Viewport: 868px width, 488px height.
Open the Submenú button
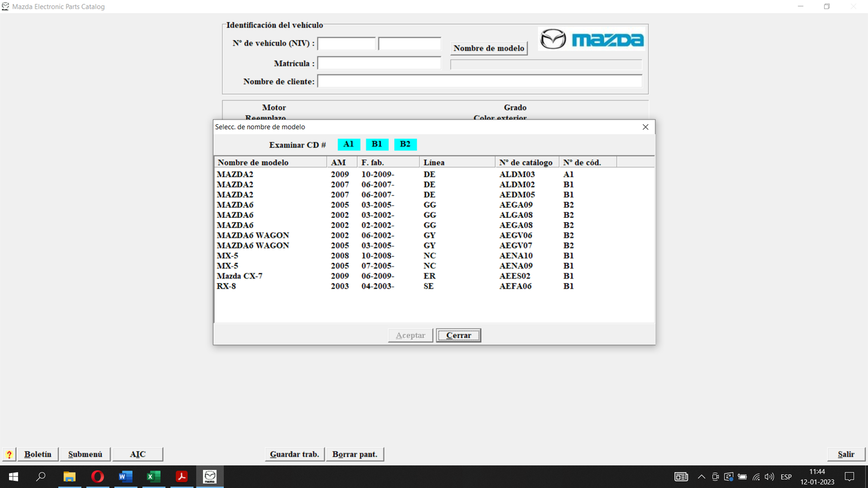[85, 454]
